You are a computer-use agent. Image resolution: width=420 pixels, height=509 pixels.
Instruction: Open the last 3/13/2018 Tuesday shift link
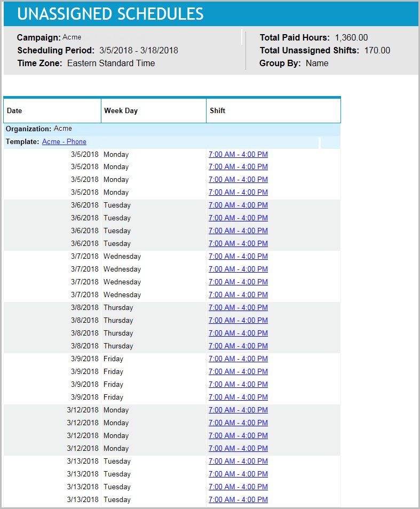click(238, 500)
